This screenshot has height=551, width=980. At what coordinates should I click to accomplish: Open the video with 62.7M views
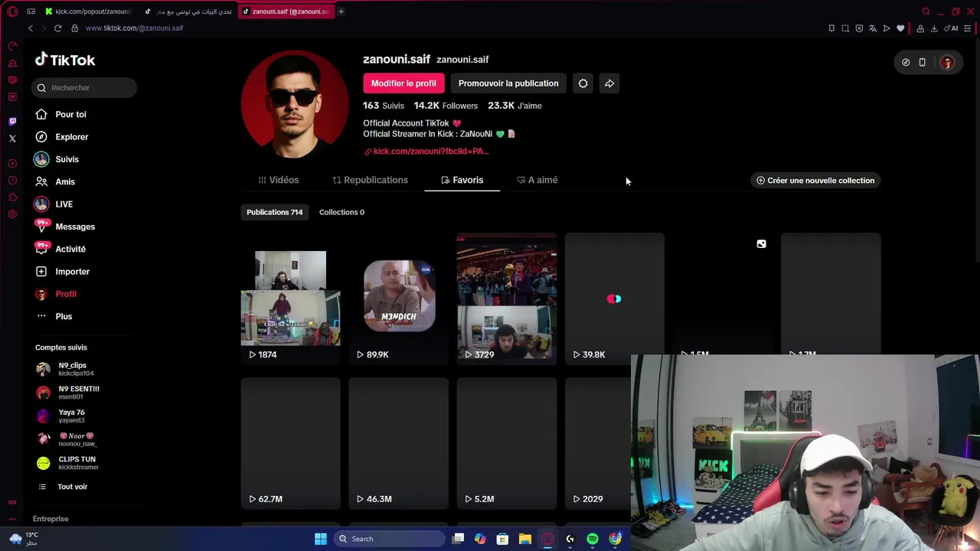(x=290, y=443)
